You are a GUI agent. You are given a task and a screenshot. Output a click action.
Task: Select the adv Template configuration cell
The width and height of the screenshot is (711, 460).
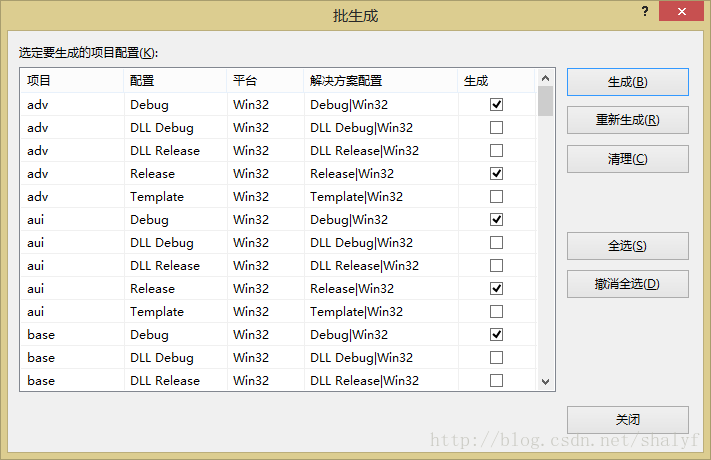pyautogui.click(x=175, y=197)
